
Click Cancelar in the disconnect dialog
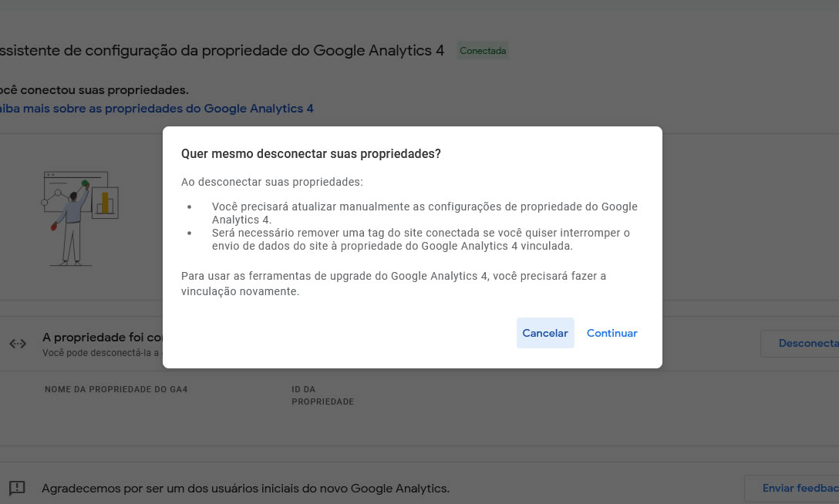pos(545,333)
